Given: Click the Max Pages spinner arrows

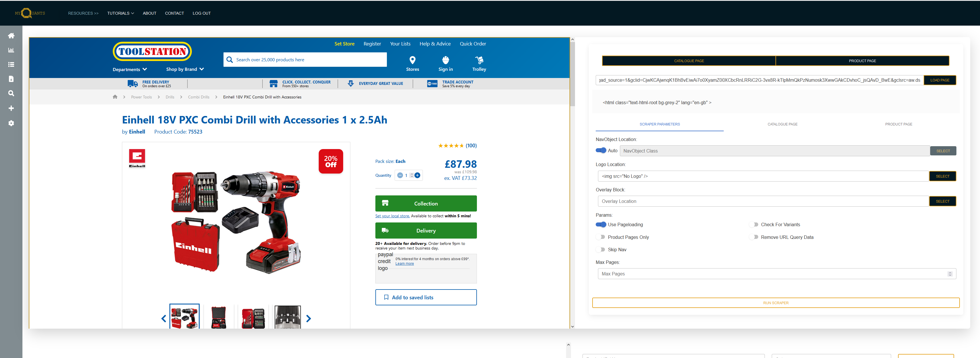Looking at the screenshot, I should click(x=950, y=274).
